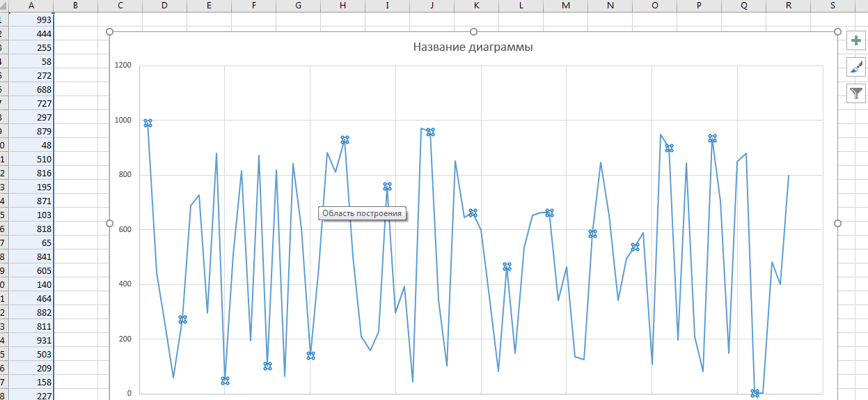Click the "Область построения" tooltip area
The width and height of the screenshot is (868, 400).
pos(362,213)
